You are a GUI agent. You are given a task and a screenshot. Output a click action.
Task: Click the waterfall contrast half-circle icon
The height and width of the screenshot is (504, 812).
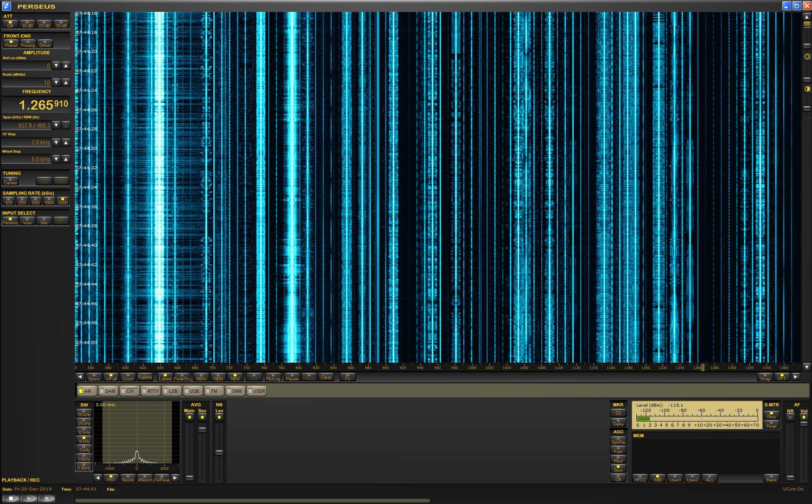[807, 89]
